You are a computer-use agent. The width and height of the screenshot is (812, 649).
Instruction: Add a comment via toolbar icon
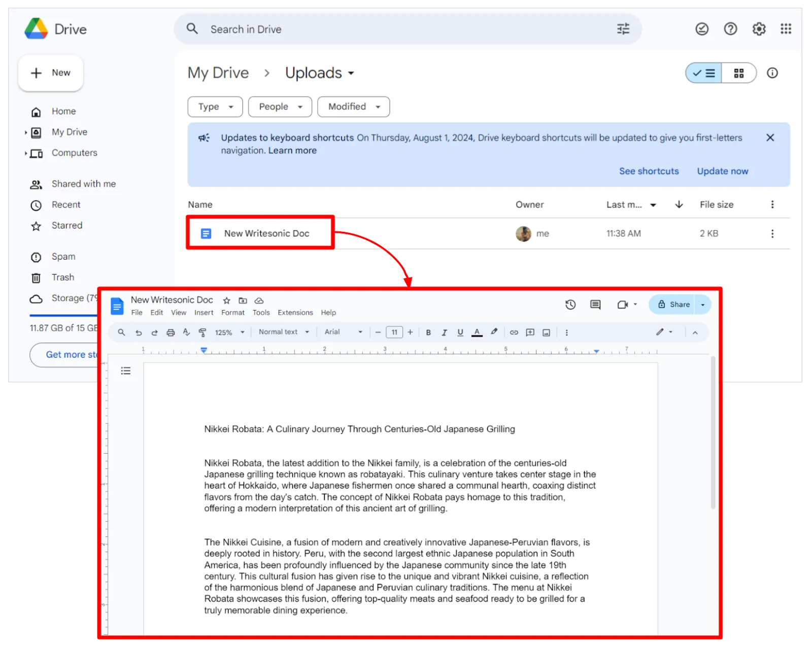click(530, 332)
